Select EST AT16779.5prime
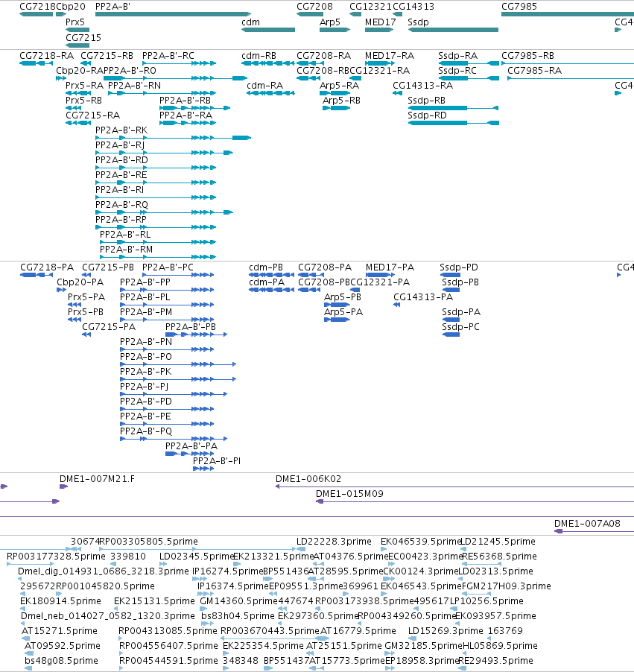Image resolution: width=634 pixels, height=672 pixels. click(358, 631)
